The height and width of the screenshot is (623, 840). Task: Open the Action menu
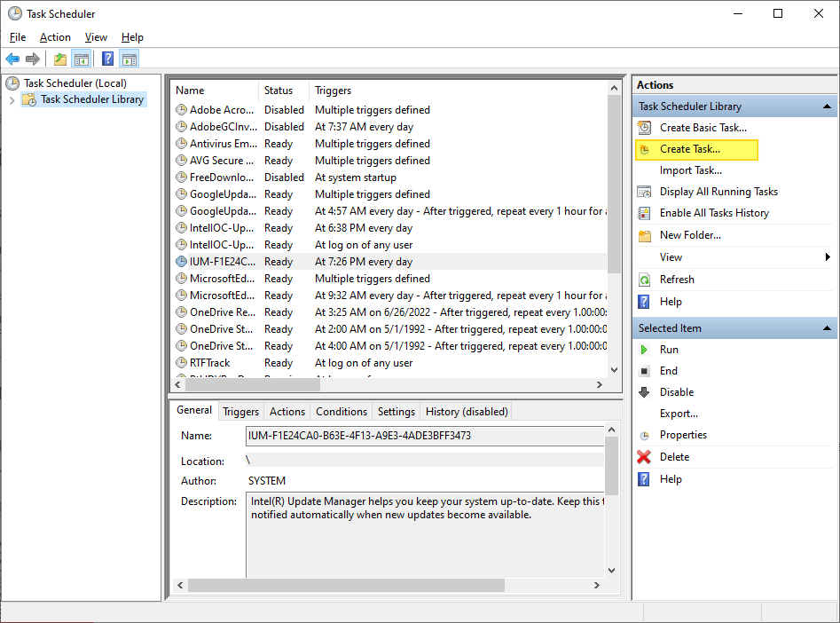coord(55,37)
